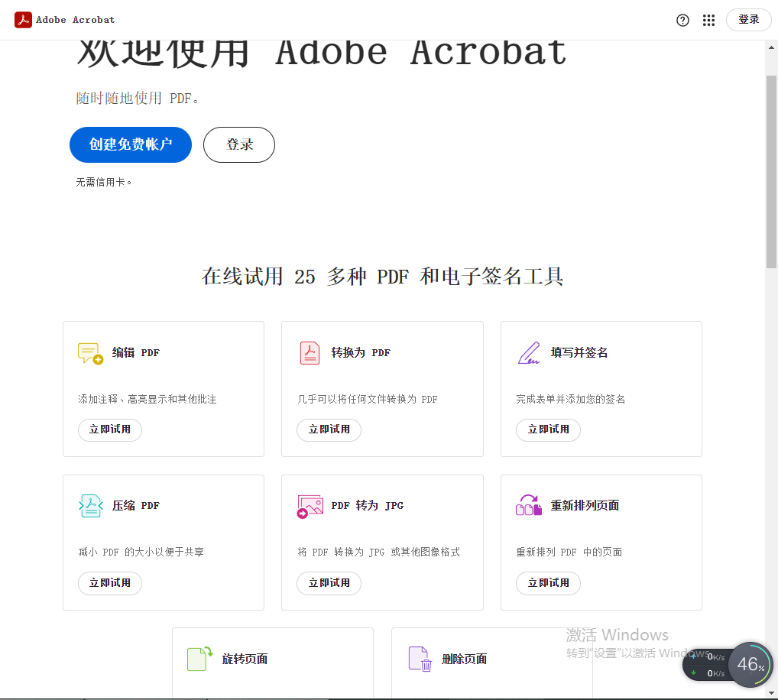Open the 压缩 PDF title link
Image resolution: width=778 pixels, height=700 pixels.
click(x=135, y=506)
